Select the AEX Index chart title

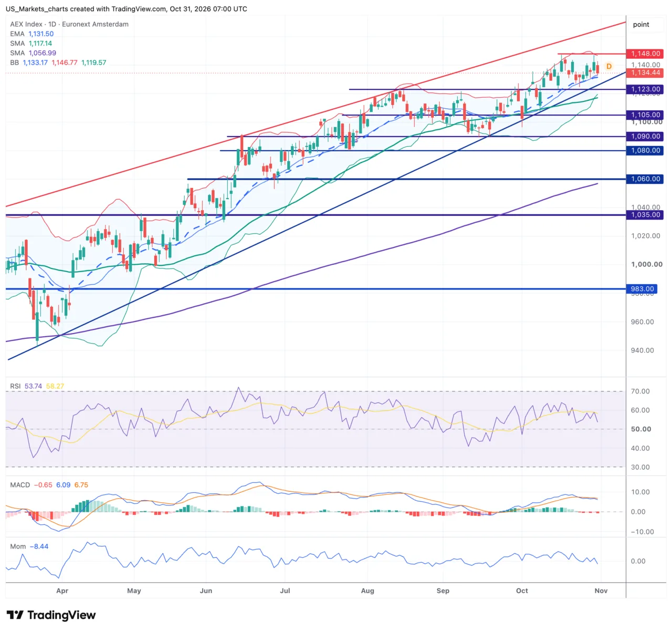(69, 24)
